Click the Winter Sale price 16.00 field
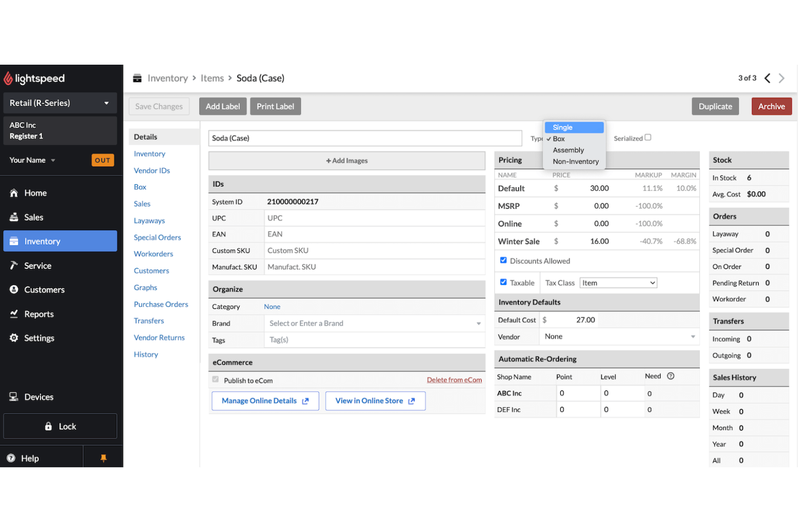Viewport: 798px width, 532px height. coord(588,241)
